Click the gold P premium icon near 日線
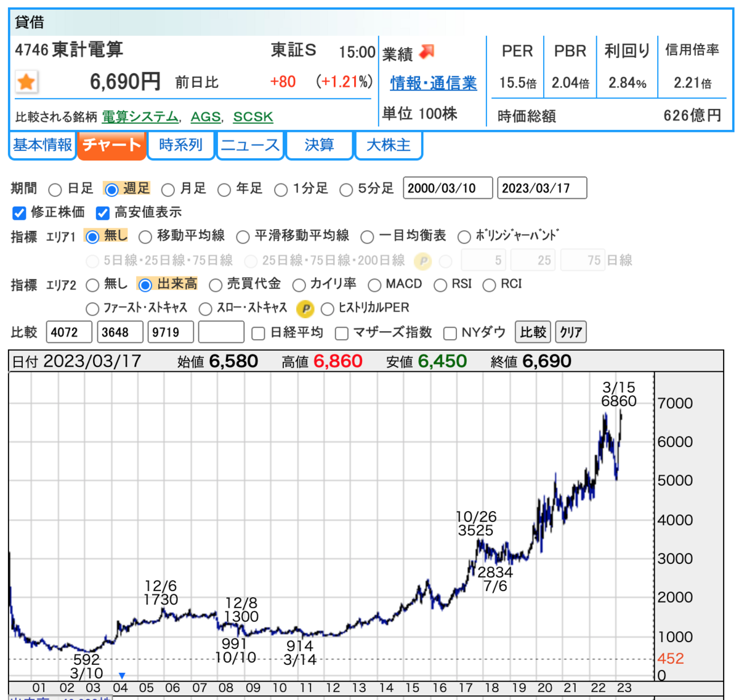Viewport: 739px width, 700px height. [x=422, y=261]
